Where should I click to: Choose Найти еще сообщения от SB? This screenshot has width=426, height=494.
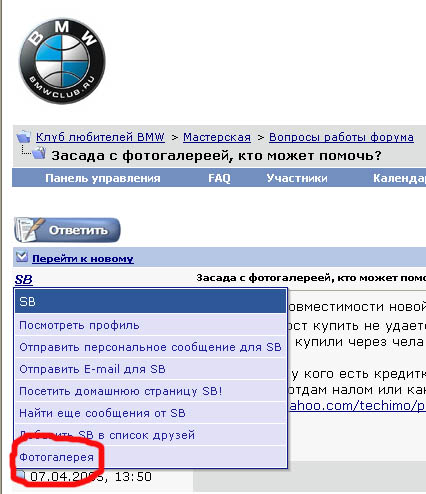tap(151, 413)
